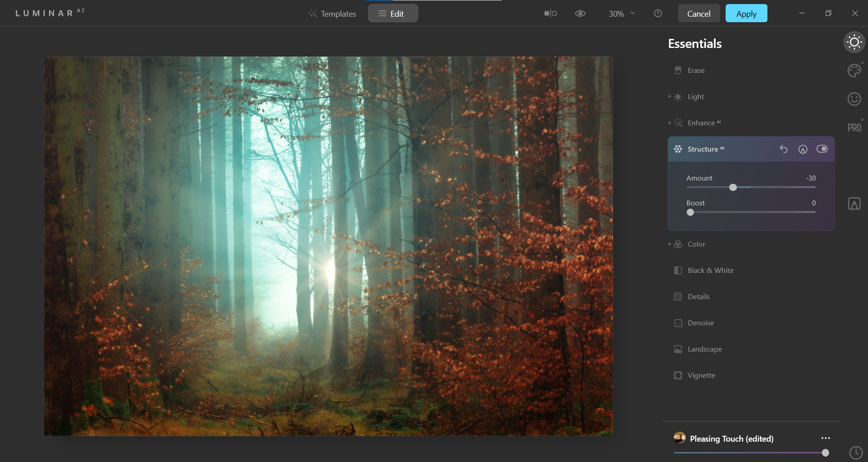Click the Cancel button
The width and height of the screenshot is (868, 462).
698,14
